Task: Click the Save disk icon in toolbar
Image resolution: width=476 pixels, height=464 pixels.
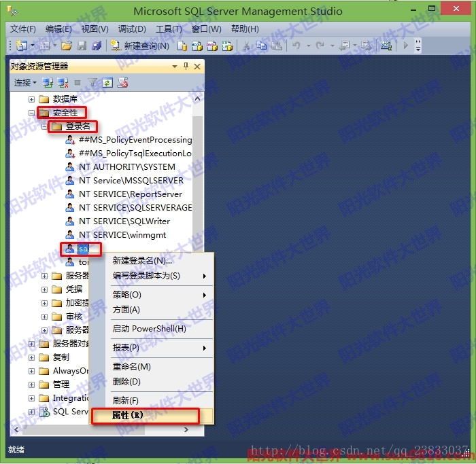Action: click(82, 46)
